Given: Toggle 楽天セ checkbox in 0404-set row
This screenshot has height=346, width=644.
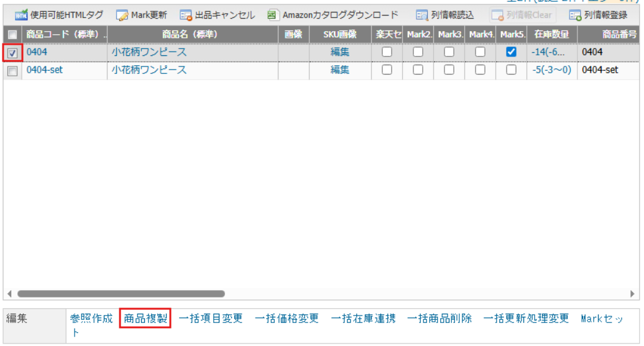Looking at the screenshot, I should pos(387,70).
